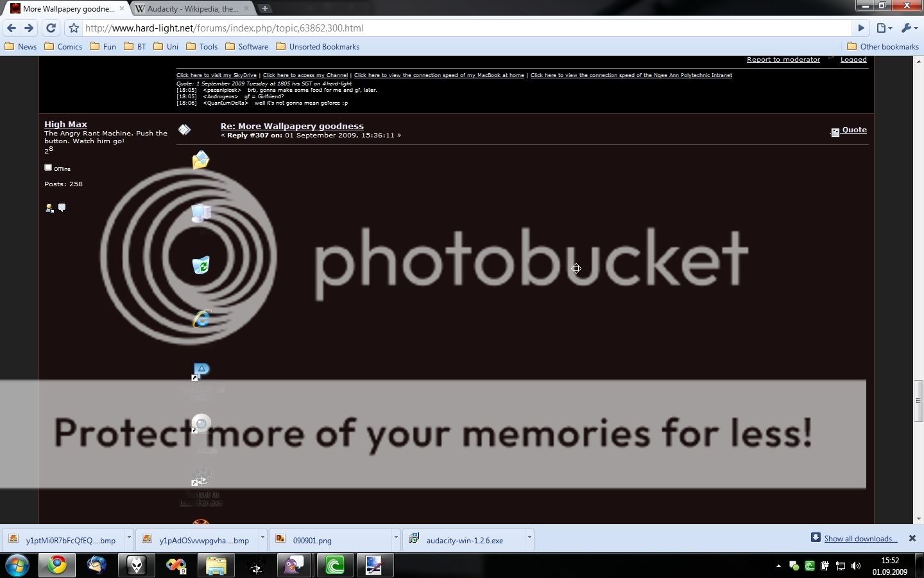Open the Fun bookmarks folder
Viewport: 924px width, 578px height.
103,46
